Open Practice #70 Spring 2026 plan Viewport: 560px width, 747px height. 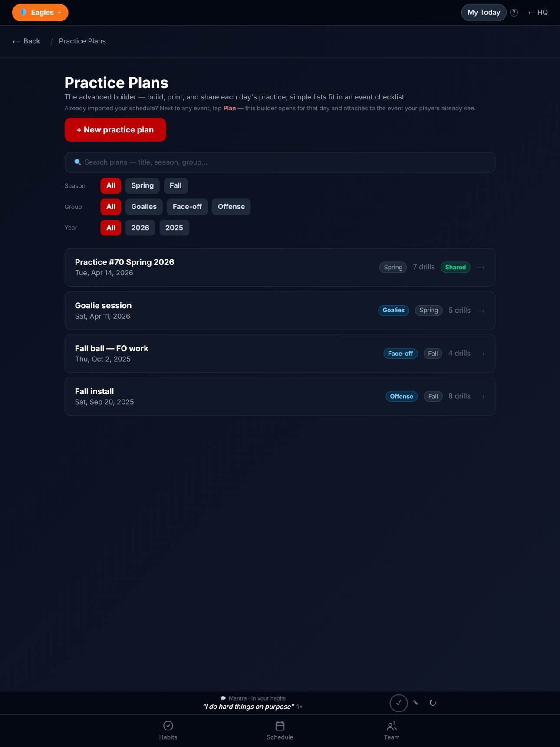pos(280,268)
